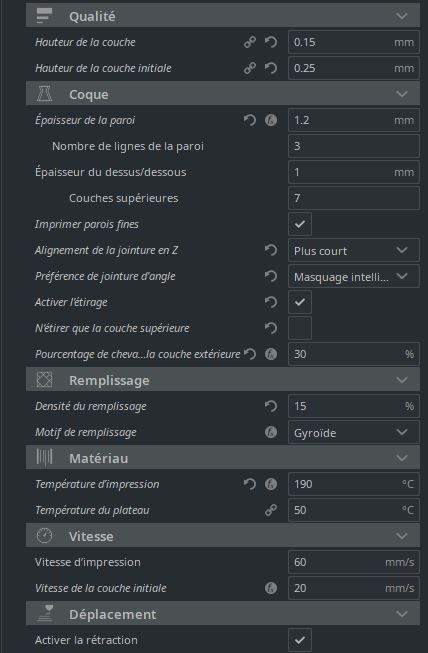Screen dimensions: 428x653
Task: Click link icon beside Hauteur de la couche initiale
Action: (x=250, y=68)
